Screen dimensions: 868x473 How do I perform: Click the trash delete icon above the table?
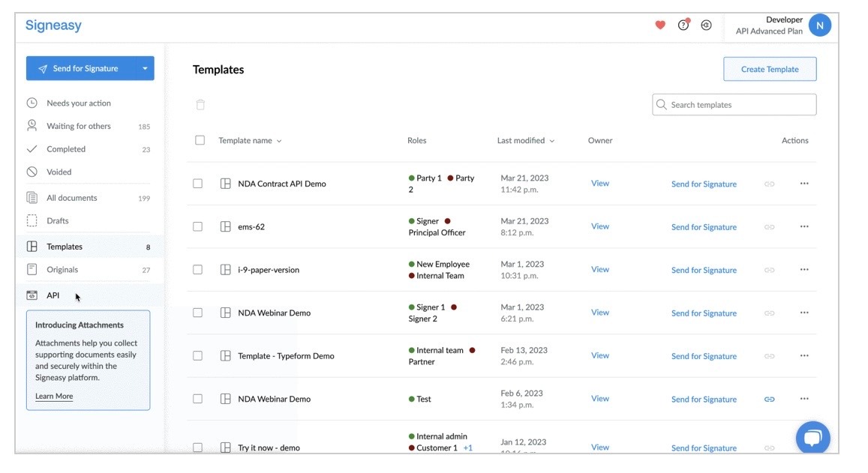point(200,104)
